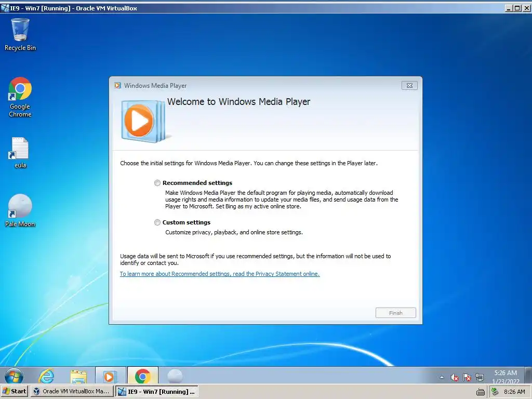
Task: Click the VirtualBox window title bar icon
Action: click(x=5, y=8)
